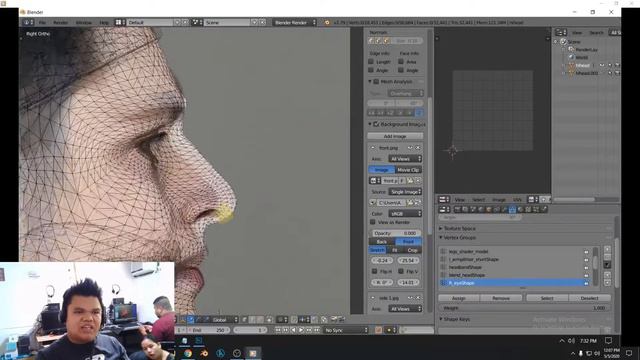Open the Render Layers properties tab
640x360 pixels.
[465, 209]
